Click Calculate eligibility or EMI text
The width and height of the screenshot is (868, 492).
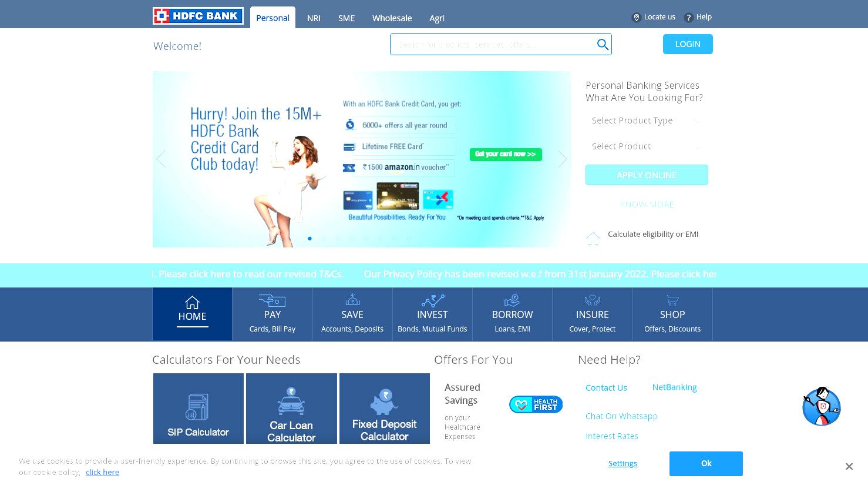(x=653, y=234)
